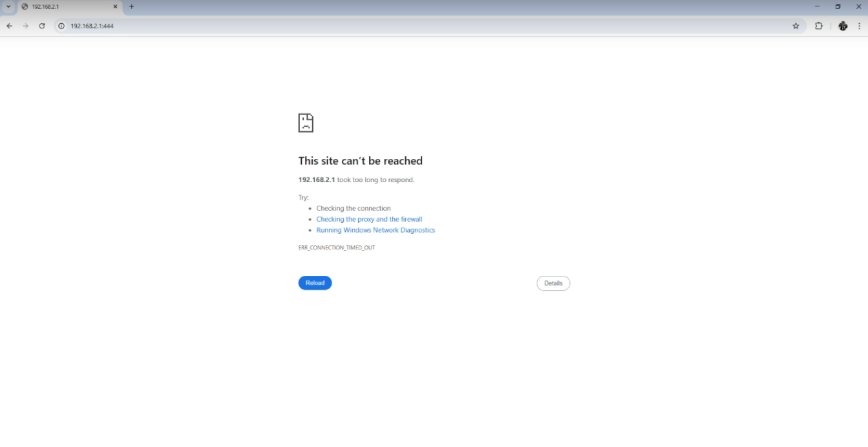Click the blue Reload button
The image size is (868, 447).
[315, 283]
